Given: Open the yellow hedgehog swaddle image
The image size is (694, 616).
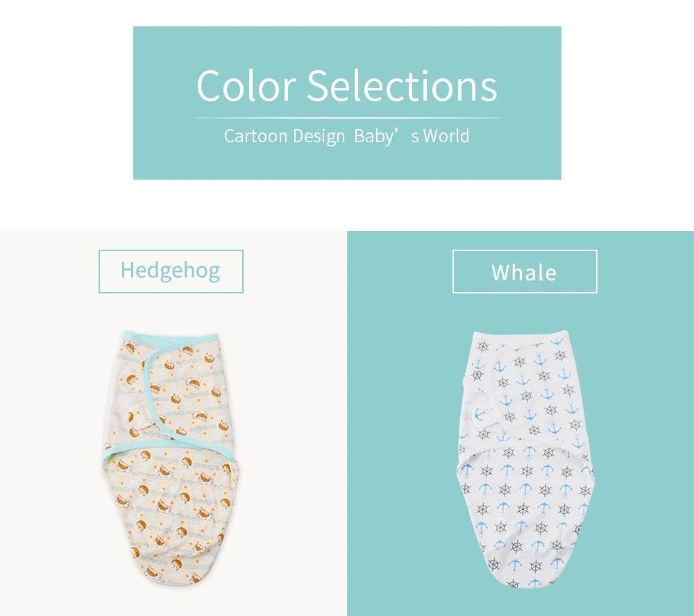Looking at the screenshot, I should click(x=171, y=459).
